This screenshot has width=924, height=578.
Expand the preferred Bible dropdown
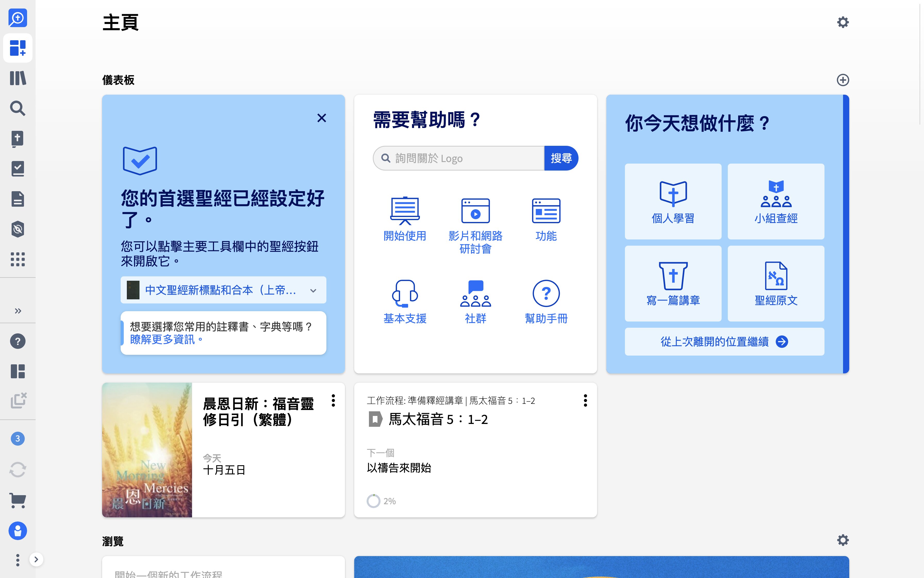(223, 290)
